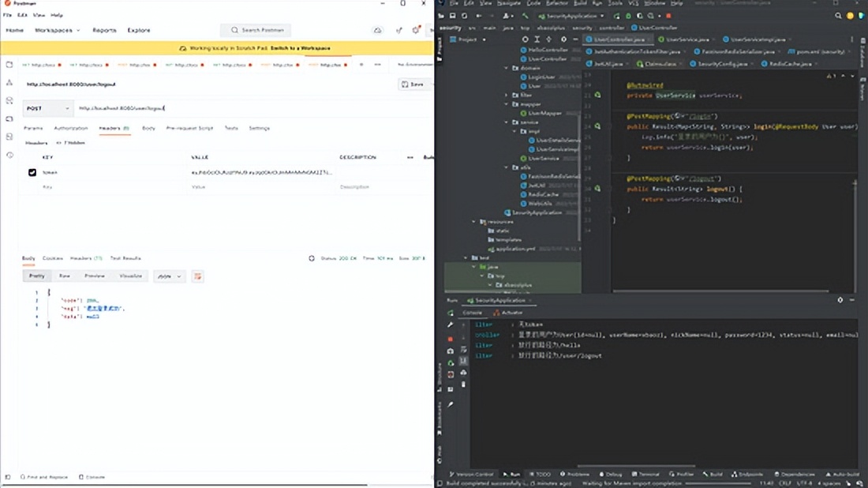The image size is (868, 488).
Task: Click the IntelliJ Search Everywhere magnifier icon
Action: pyautogui.click(x=838, y=16)
